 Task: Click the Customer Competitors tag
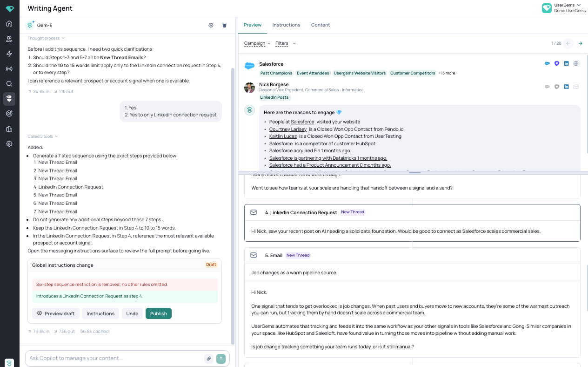pyautogui.click(x=413, y=73)
